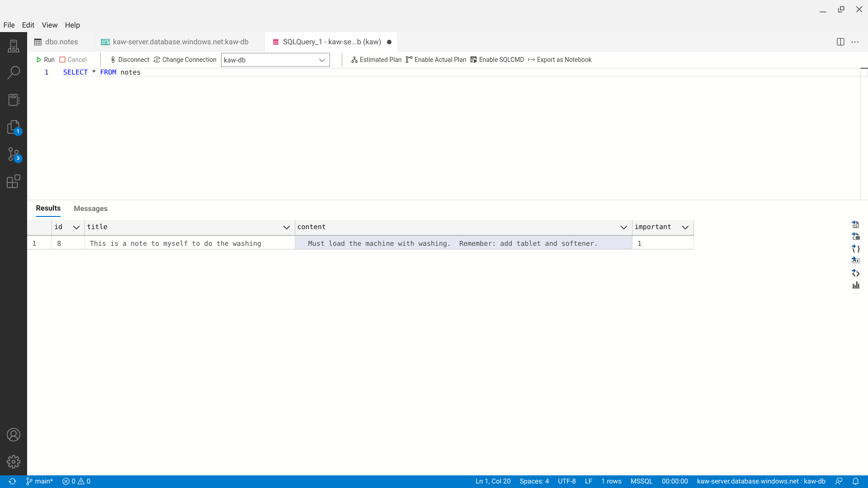Toggle the split editor layout
The height and width of the screenshot is (488, 868).
840,42
